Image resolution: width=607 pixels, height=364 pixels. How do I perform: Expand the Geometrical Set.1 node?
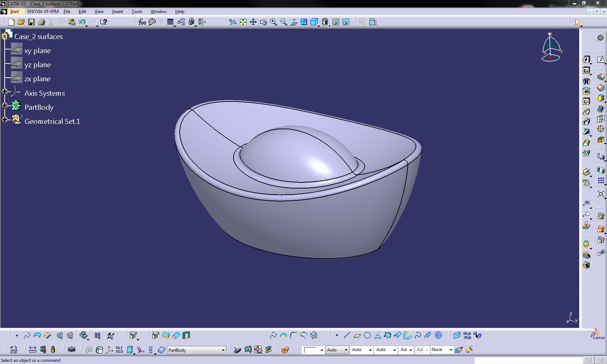5,120
